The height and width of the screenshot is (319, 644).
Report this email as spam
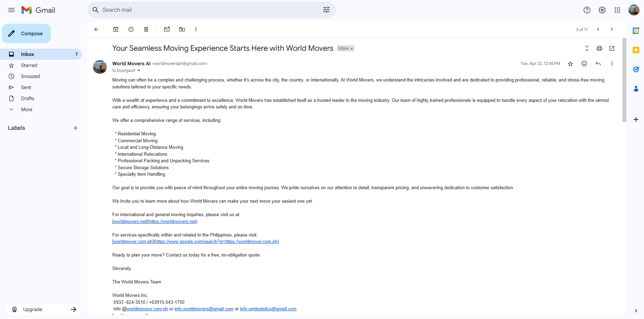coord(131,29)
